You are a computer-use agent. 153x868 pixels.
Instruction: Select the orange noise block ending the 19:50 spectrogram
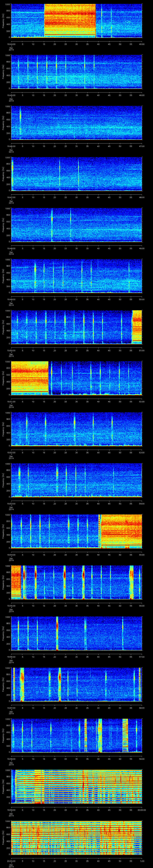(137, 327)
